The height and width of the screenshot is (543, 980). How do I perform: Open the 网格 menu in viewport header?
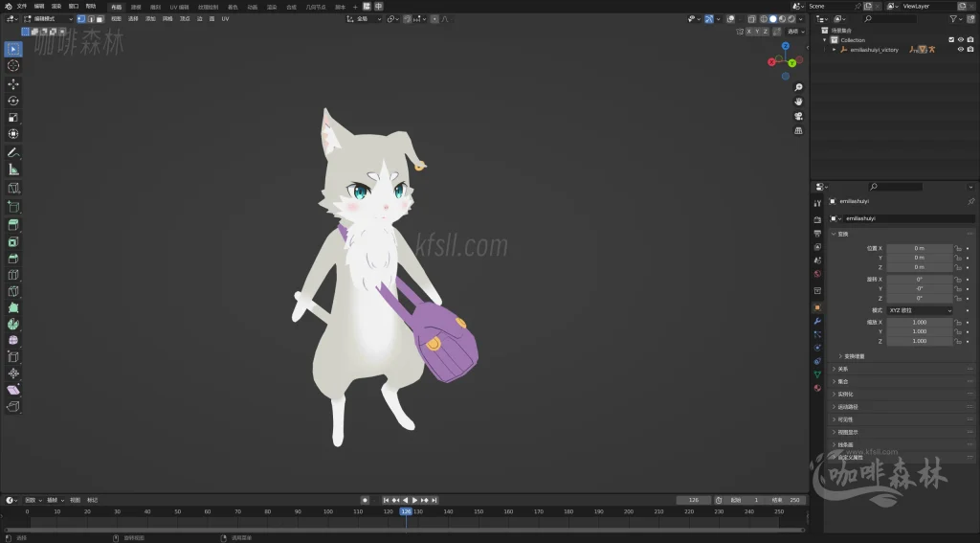(167, 19)
